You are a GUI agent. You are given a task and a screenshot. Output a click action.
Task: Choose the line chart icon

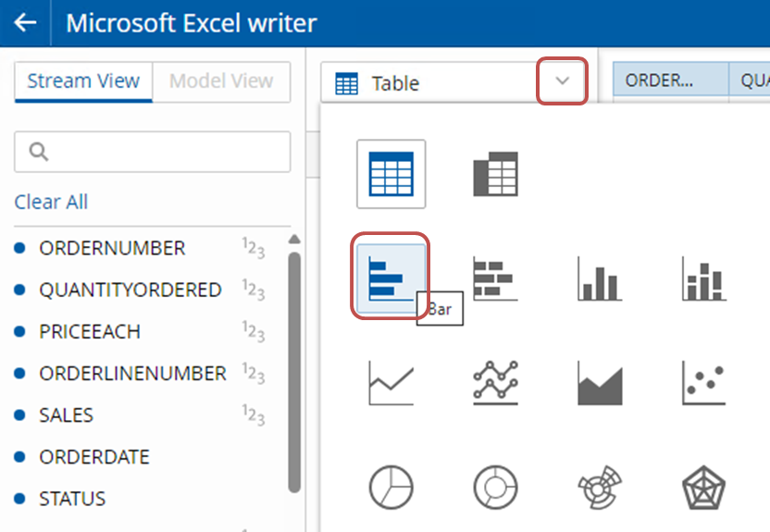pos(391,383)
